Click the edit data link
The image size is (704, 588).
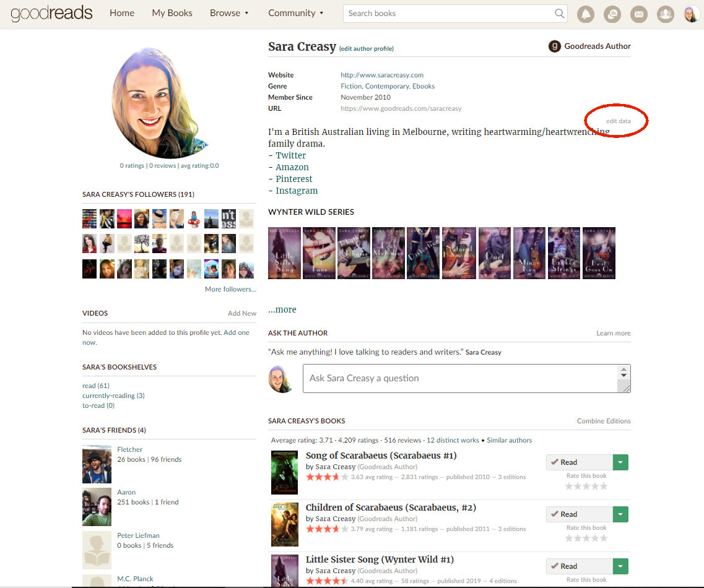[618, 121]
